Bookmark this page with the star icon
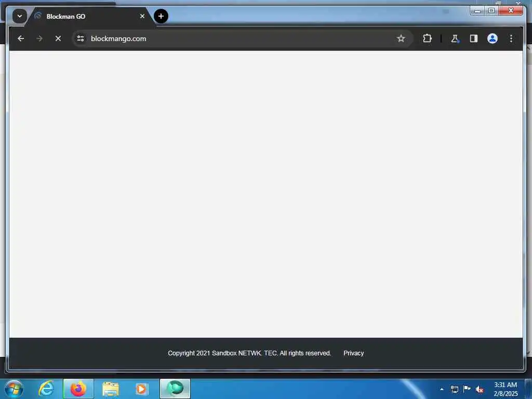Screen dimensions: 532x399 pyautogui.click(x=401, y=38)
